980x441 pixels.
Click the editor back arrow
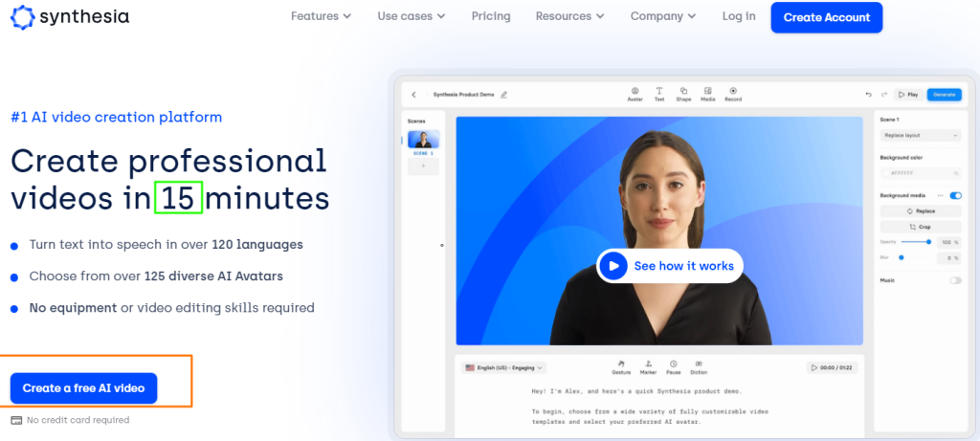tap(413, 95)
